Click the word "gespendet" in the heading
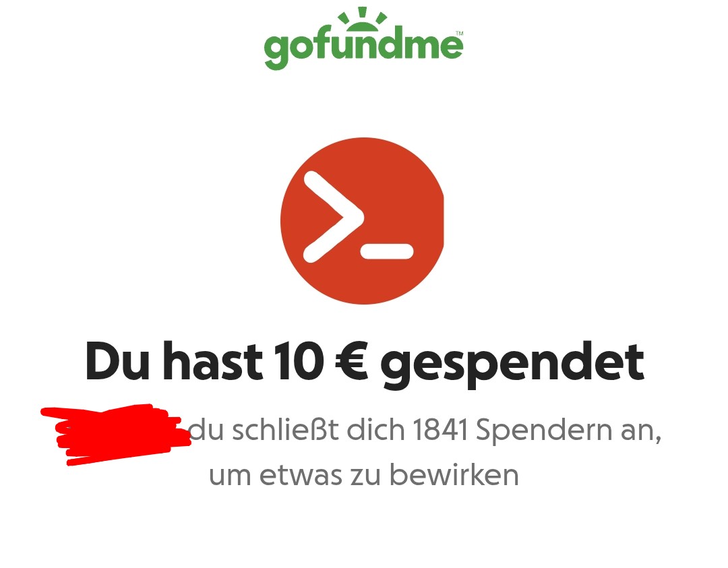728x568 pixels. tap(512, 365)
